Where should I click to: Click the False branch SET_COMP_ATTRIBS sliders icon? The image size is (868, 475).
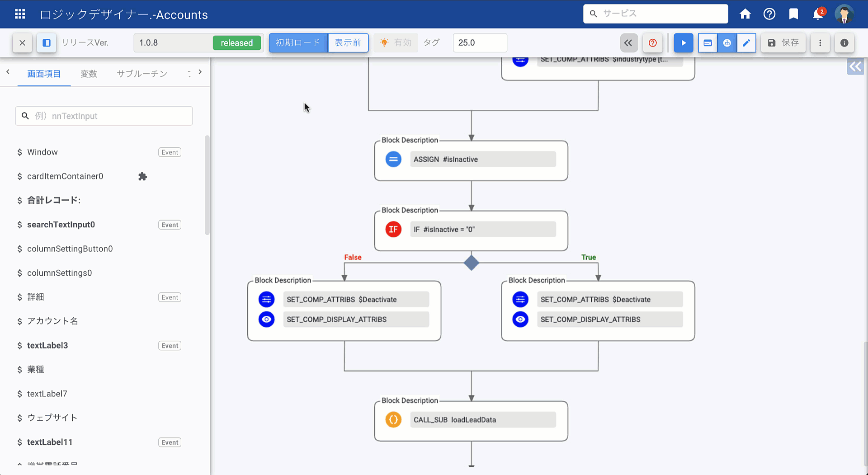click(x=266, y=299)
